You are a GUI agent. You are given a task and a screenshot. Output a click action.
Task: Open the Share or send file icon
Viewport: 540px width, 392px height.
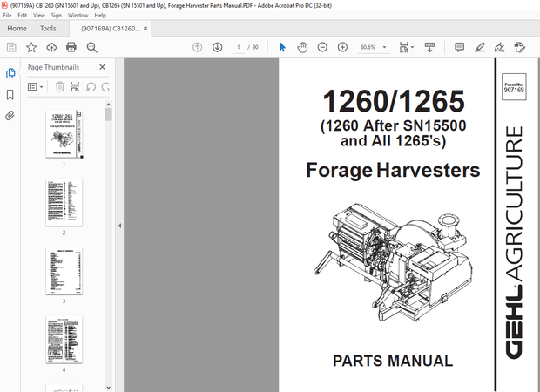[x=520, y=47]
